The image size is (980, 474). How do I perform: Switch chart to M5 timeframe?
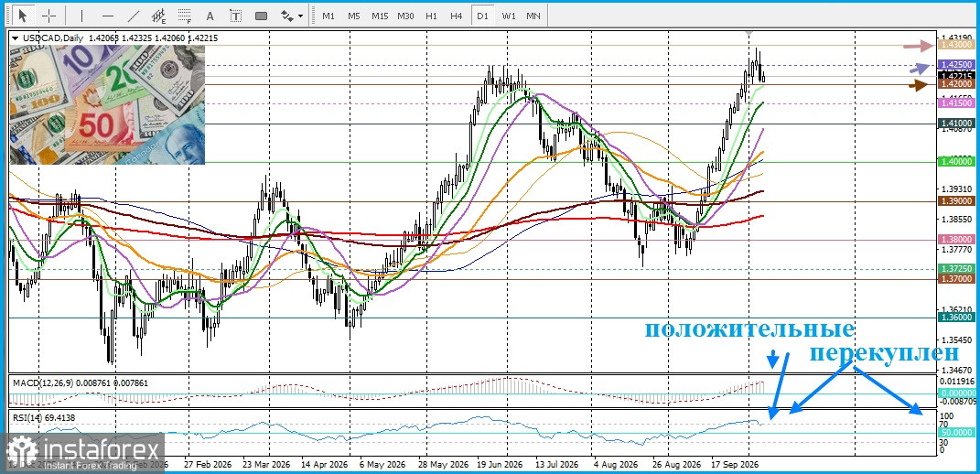[354, 16]
